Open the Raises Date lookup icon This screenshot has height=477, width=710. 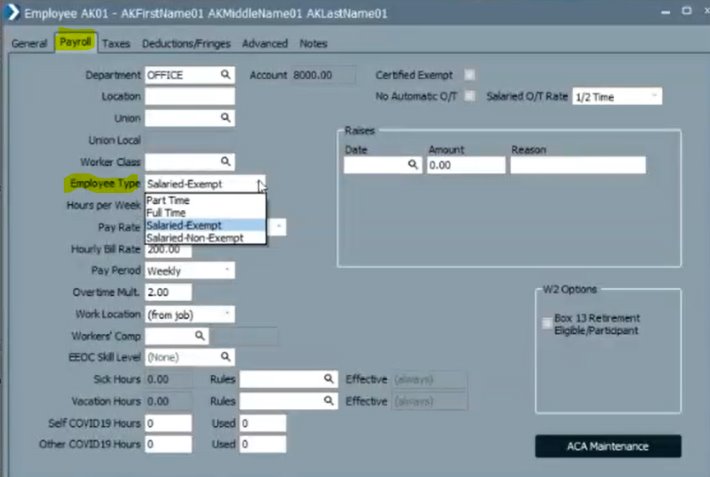(x=412, y=166)
